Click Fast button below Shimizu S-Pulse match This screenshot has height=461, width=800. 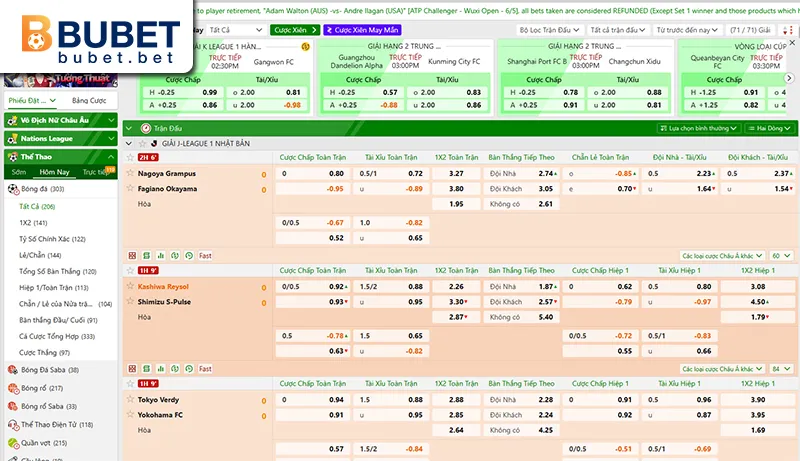point(205,369)
